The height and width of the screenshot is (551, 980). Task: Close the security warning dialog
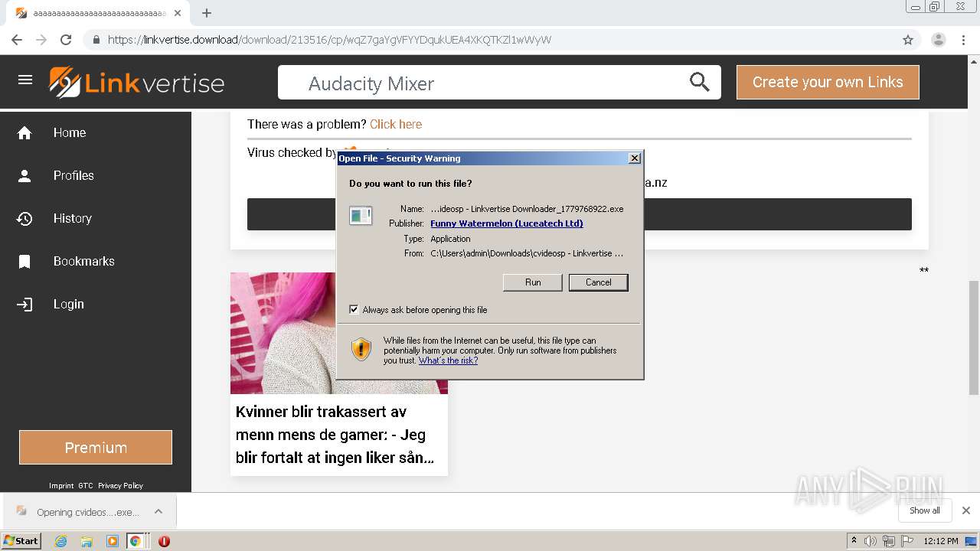(634, 158)
